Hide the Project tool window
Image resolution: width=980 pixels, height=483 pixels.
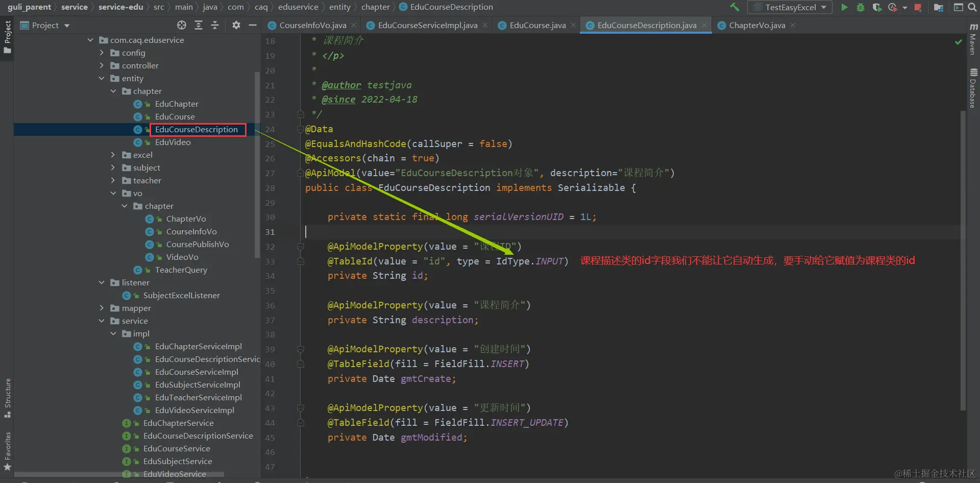(252, 25)
